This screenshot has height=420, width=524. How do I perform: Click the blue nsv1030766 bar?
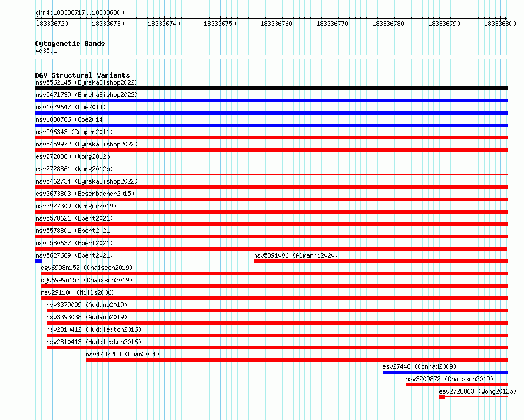pyautogui.click(x=271, y=125)
